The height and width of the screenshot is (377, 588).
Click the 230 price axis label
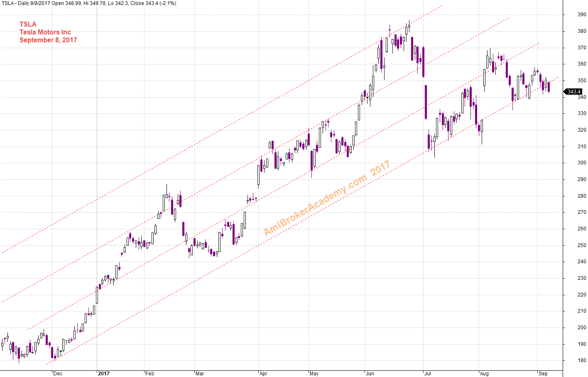(x=582, y=278)
